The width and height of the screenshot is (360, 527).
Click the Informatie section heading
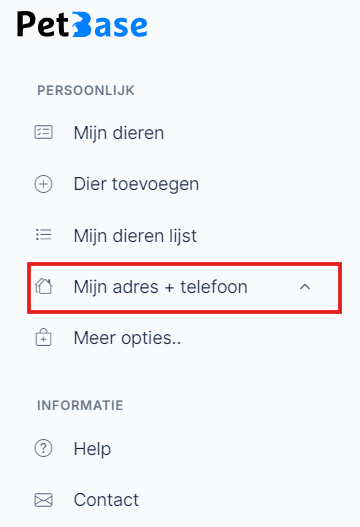pyautogui.click(x=80, y=405)
